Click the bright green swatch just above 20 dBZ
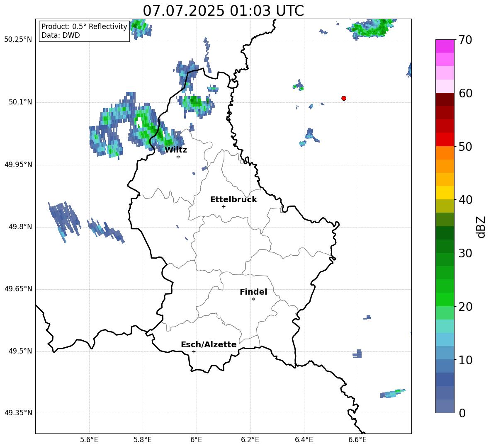The image size is (491, 448). 445,299
